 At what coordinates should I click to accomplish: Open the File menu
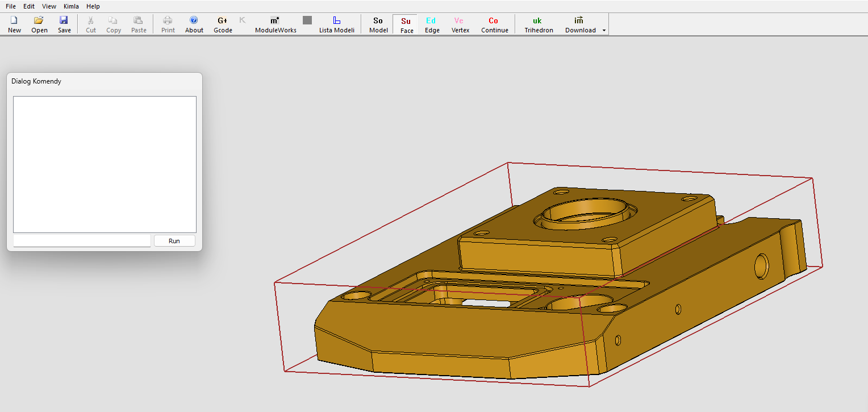11,6
